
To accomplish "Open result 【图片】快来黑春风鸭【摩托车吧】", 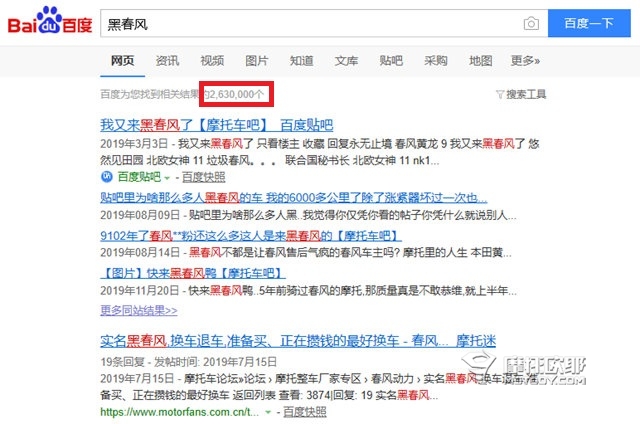I will tap(193, 273).
